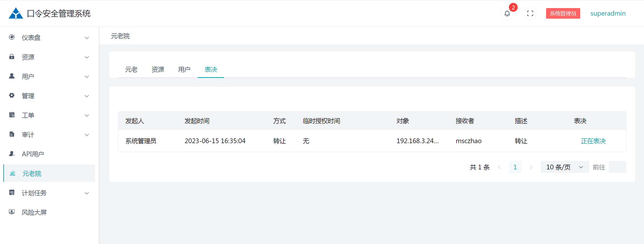Image resolution: width=644 pixels, height=244 pixels.
Task: Click the 管理 gear icon in sidebar
Action: [x=12, y=96]
